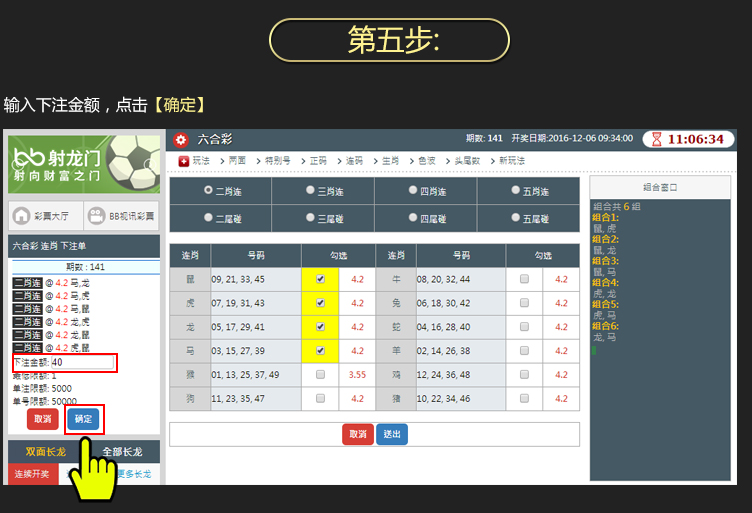
Task: Switch to the 全部长龙 tab
Action: (x=125, y=452)
